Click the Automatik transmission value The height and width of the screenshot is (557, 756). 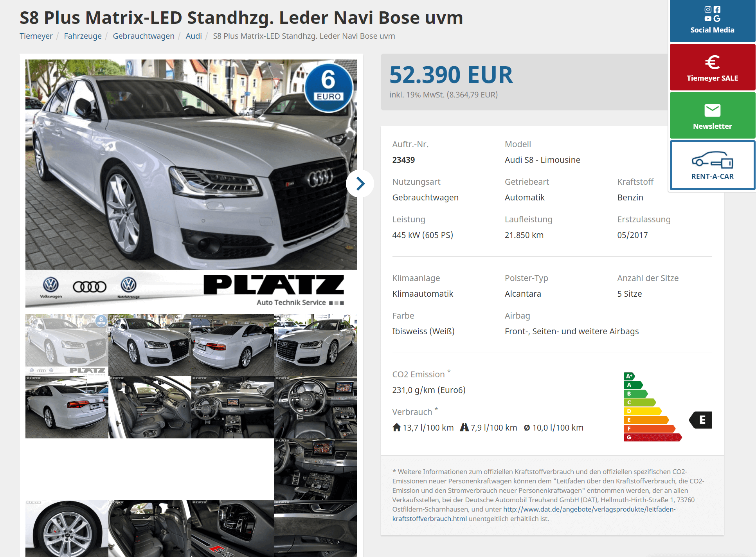[x=524, y=197]
